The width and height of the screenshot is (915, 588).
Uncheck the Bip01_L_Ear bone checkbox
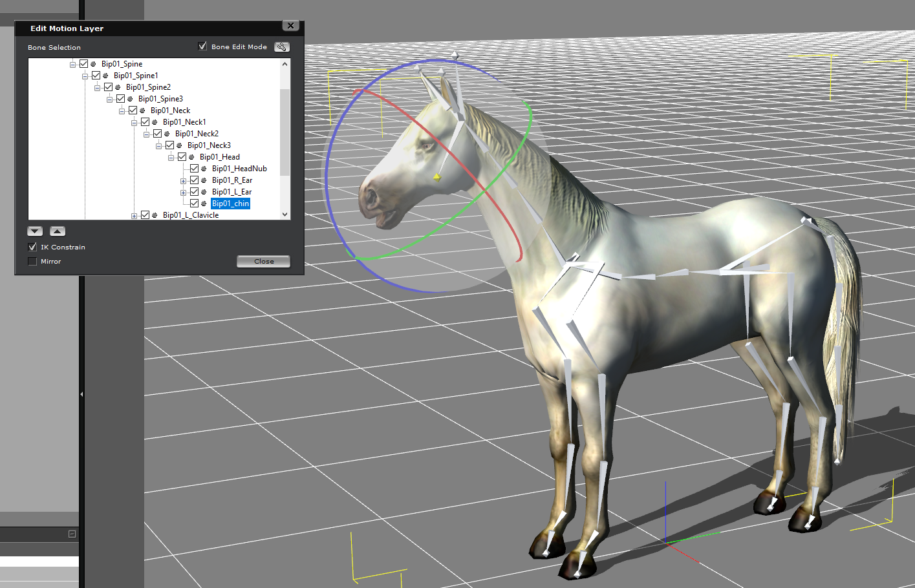coord(194,191)
